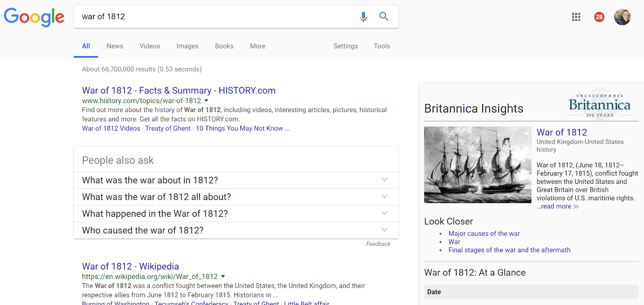The image size is (644, 305).
Task: Open the War of 1812 Wikipedia result
Action: pos(130,266)
